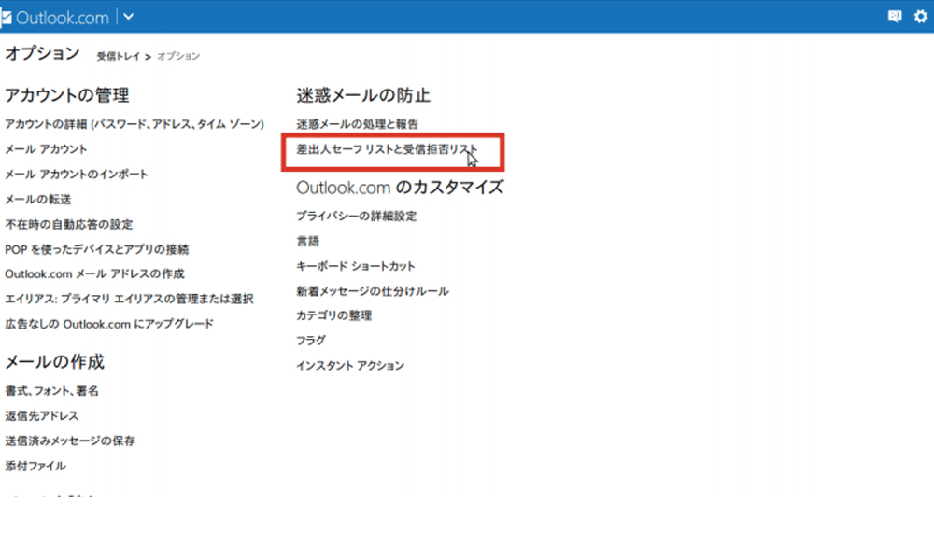Open the 添付ファイル settings
Viewport: 934px width, 560px height.
(x=35, y=466)
